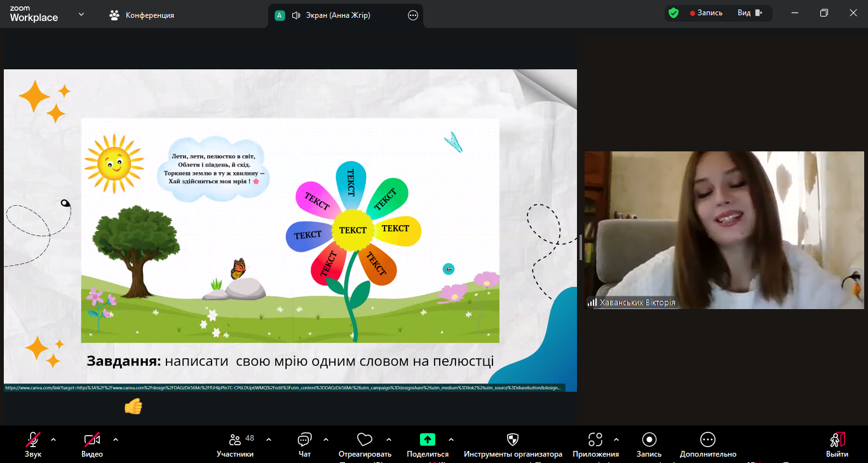Screen dimensions: 868x463
Task: Open more options on shared screen tab
Action: [413, 15]
